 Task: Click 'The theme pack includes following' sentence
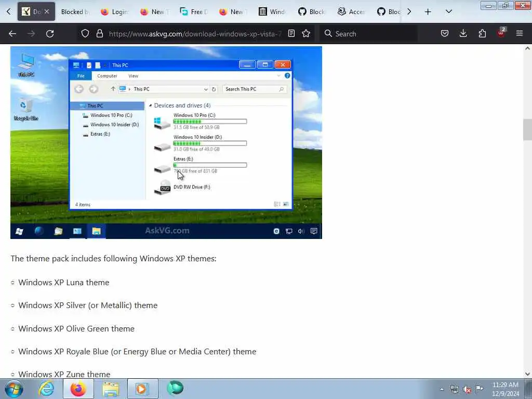pyautogui.click(x=113, y=259)
